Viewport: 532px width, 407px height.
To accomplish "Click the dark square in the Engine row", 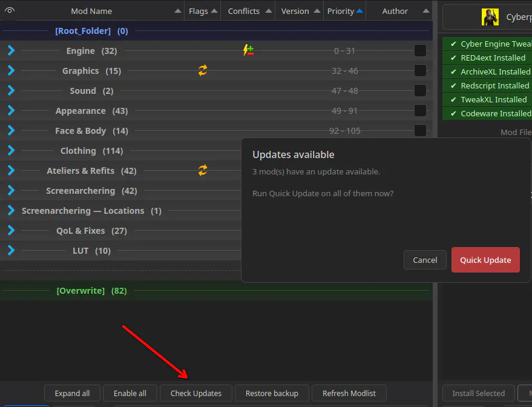I will click(420, 51).
